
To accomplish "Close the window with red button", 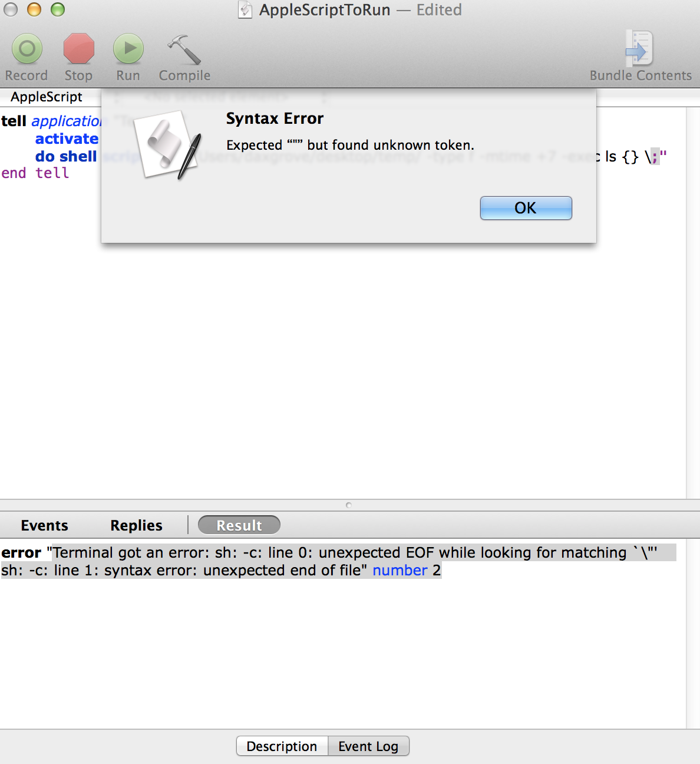I will 11,9.
